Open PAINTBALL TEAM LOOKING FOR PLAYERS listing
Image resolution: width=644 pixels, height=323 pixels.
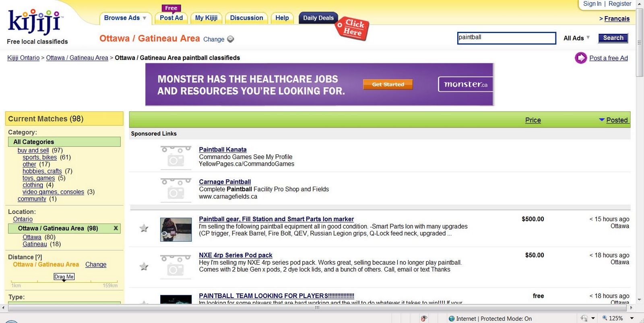pos(277,296)
